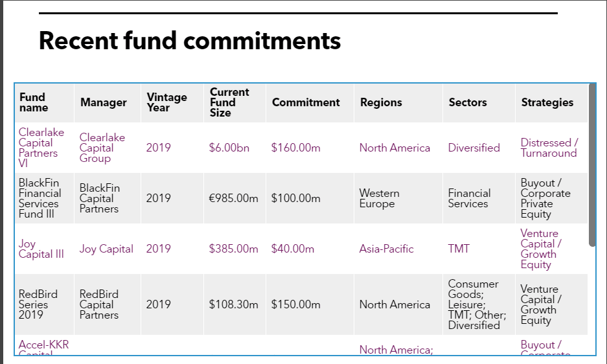Click the Manager column header

pos(108,102)
